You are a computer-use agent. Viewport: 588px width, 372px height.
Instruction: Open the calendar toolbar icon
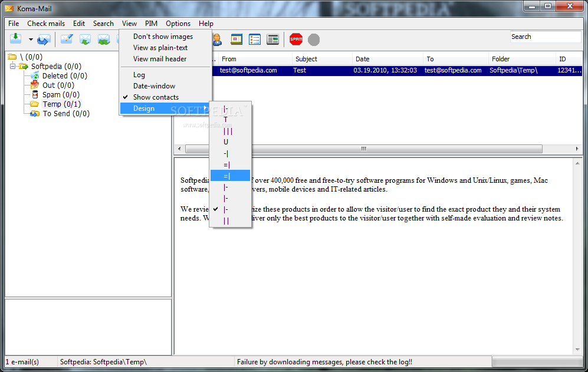(x=236, y=39)
